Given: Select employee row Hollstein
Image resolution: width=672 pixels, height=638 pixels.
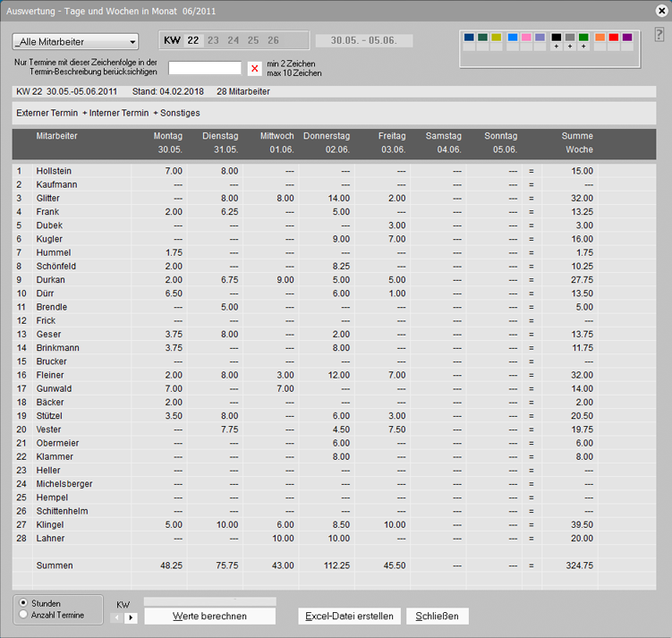Looking at the screenshot, I should coord(334,171).
